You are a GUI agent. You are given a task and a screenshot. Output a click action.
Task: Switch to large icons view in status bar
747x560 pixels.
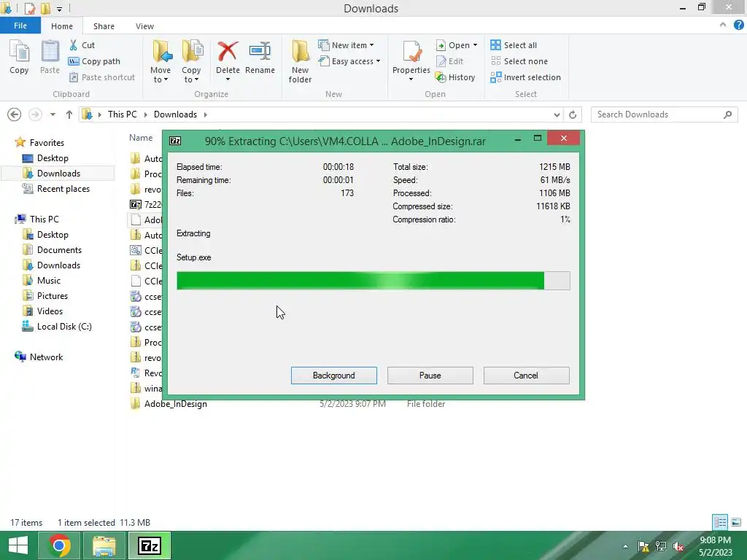tap(736, 522)
